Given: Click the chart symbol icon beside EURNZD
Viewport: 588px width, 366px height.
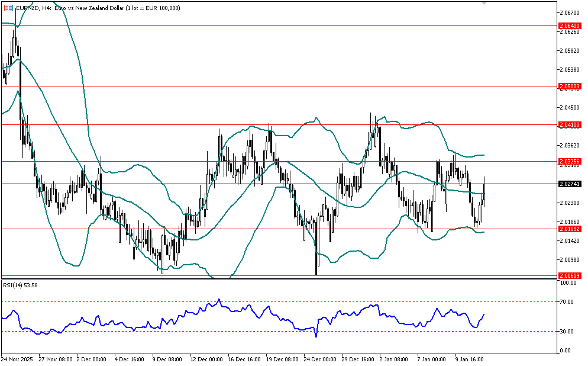Looking at the screenshot, I should point(7,7).
